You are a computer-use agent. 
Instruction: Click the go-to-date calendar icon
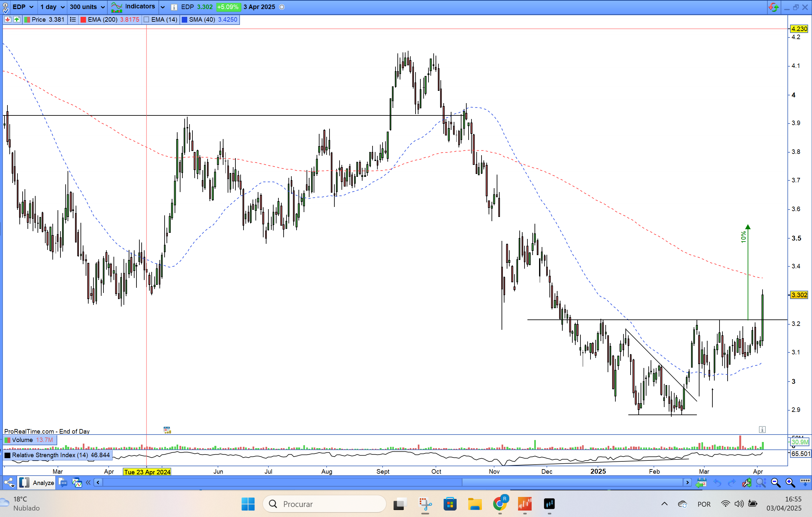click(701, 483)
